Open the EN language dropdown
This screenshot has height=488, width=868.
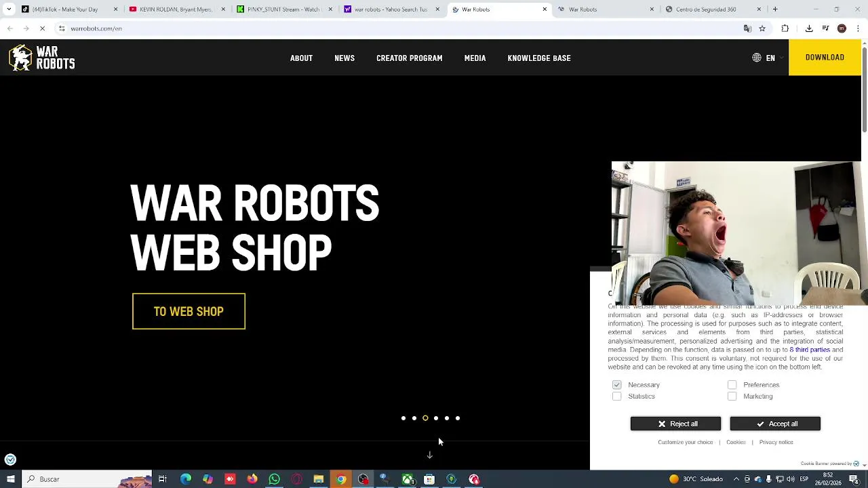click(768, 58)
